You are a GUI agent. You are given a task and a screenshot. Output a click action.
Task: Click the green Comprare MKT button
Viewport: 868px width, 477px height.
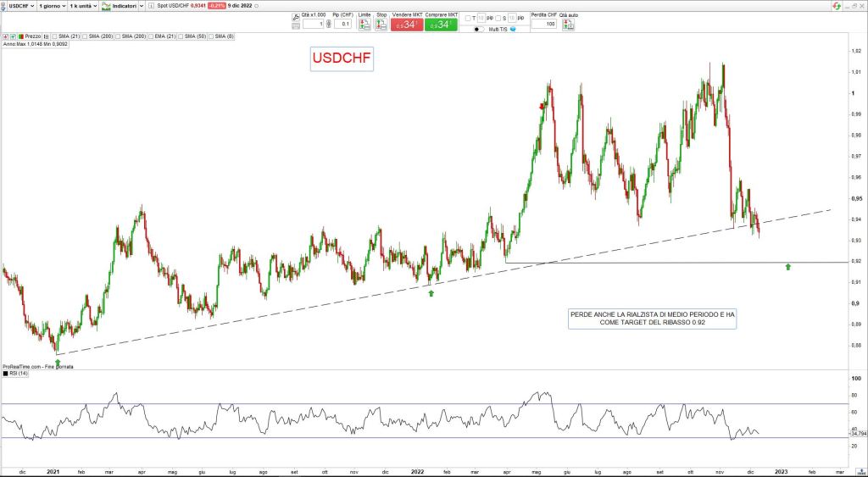pyautogui.click(x=441, y=25)
